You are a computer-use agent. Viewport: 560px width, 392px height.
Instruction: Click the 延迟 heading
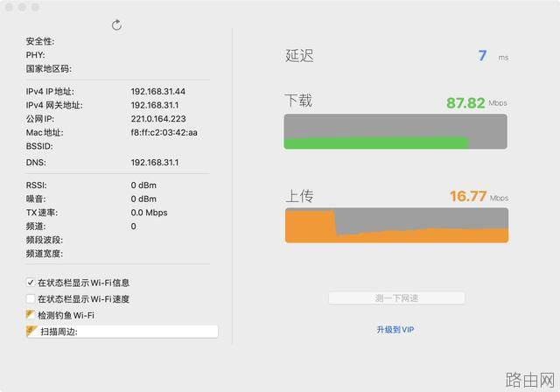tap(299, 56)
